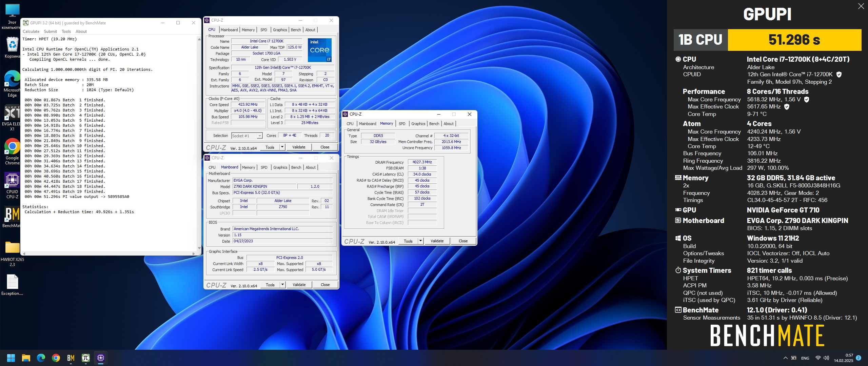
Task: Switch to GPUPI in the taskbar
Action: pos(86,358)
